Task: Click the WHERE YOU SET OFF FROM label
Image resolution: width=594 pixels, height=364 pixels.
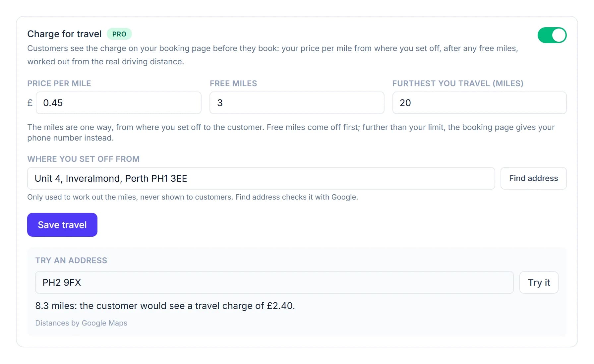Action: tap(83, 159)
